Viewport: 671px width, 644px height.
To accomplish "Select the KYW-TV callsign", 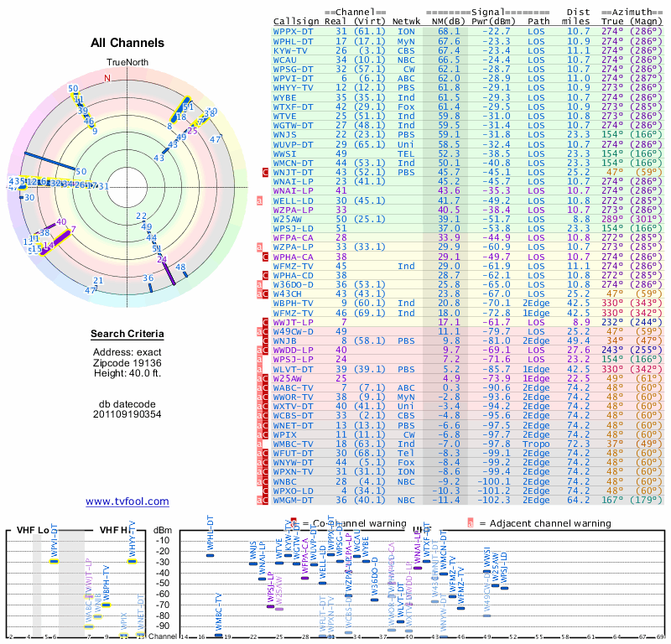I will tap(290, 50).
